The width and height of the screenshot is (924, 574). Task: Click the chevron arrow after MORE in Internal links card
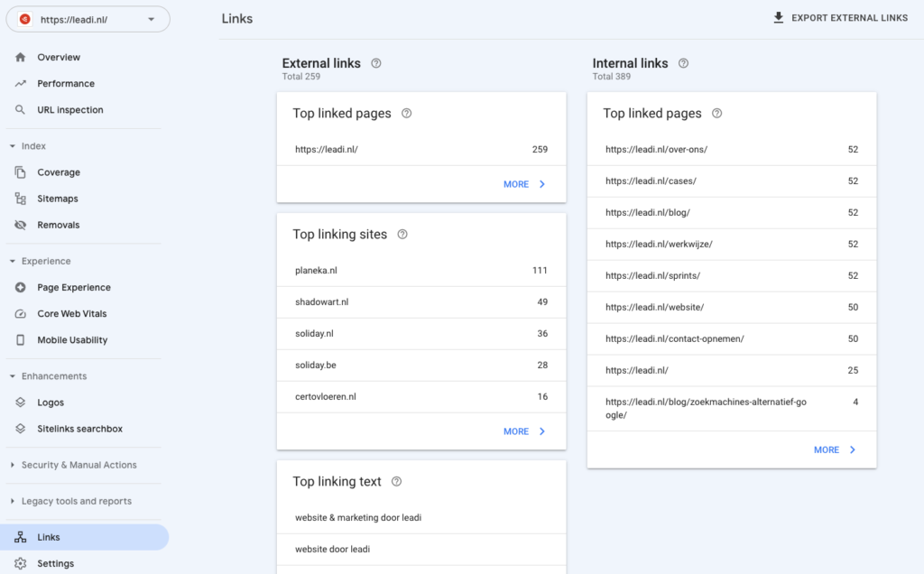[853, 449]
